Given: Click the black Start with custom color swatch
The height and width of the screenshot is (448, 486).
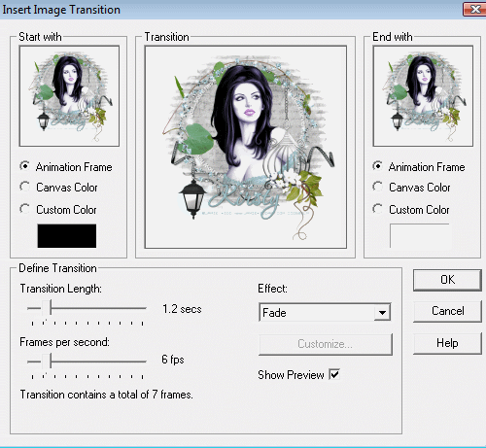Looking at the screenshot, I should 67,236.
